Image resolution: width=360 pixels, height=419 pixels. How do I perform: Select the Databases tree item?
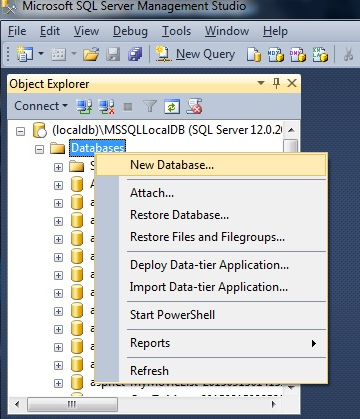(x=98, y=148)
